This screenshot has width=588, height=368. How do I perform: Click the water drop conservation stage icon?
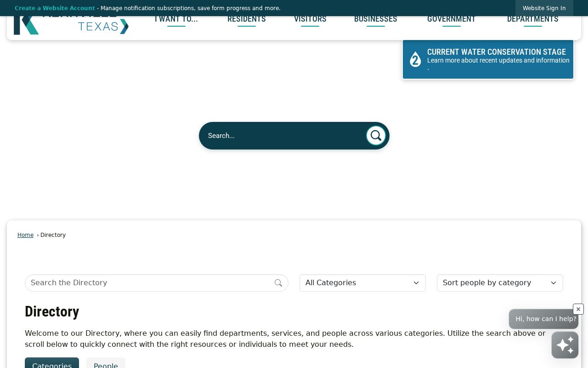415,59
